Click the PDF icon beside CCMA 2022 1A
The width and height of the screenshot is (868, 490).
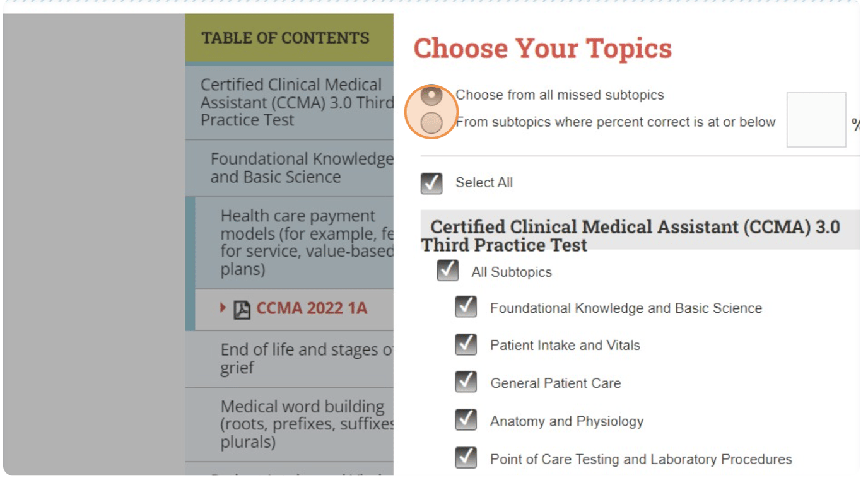tap(242, 310)
